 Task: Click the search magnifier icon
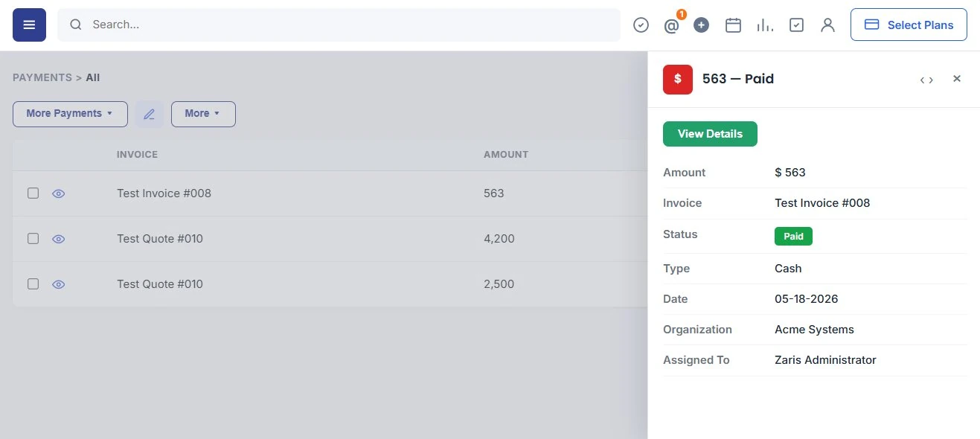click(75, 25)
